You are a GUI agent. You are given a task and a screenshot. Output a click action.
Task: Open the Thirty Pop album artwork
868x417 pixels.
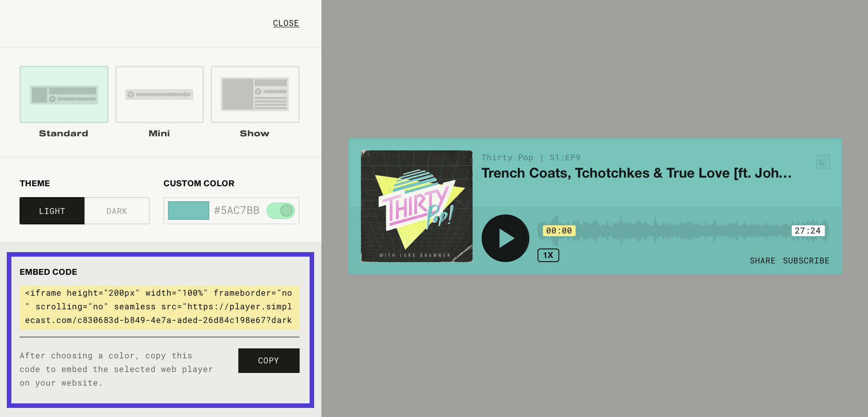click(417, 206)
